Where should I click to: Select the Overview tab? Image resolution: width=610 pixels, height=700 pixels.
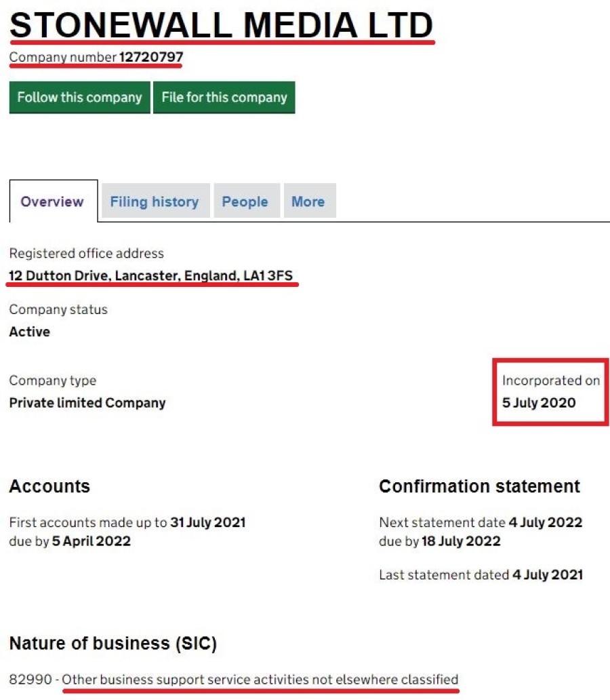tap(53, 201)
